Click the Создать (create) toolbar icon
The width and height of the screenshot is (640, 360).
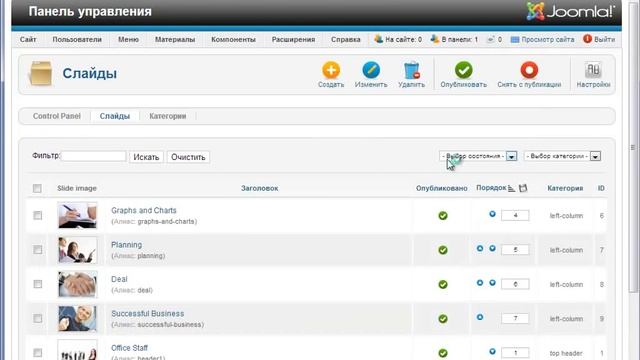[x=331, y=70]
